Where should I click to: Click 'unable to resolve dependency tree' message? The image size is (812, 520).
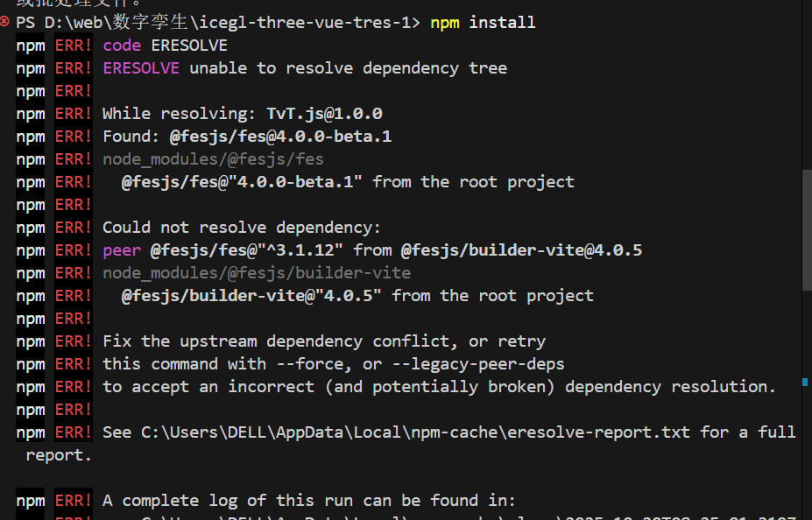tap(348, 68)
